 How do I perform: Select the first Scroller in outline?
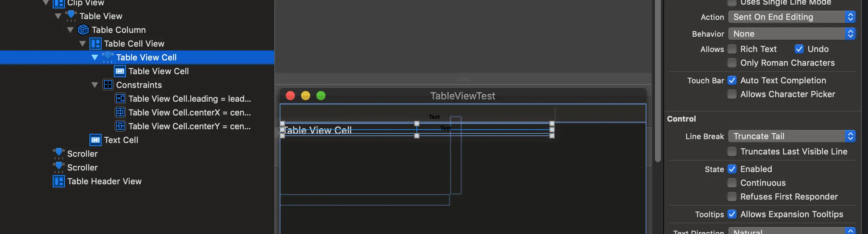coord(82,154)
